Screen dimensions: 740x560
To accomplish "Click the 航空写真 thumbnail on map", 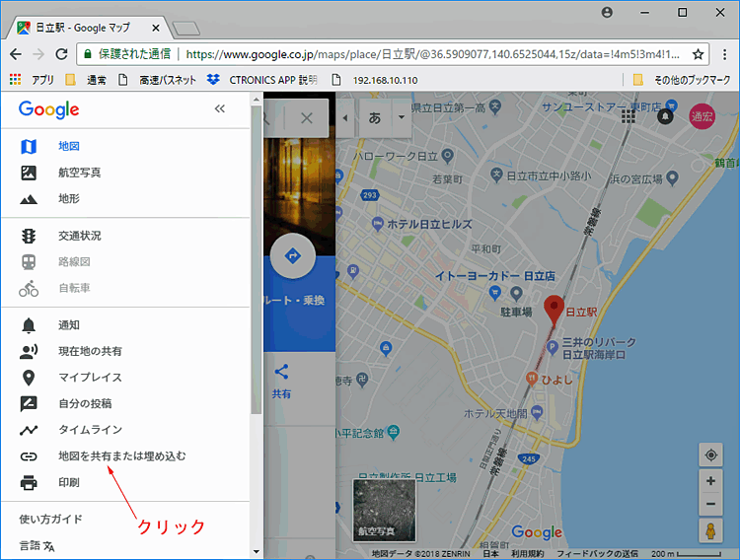I will 385,510.
